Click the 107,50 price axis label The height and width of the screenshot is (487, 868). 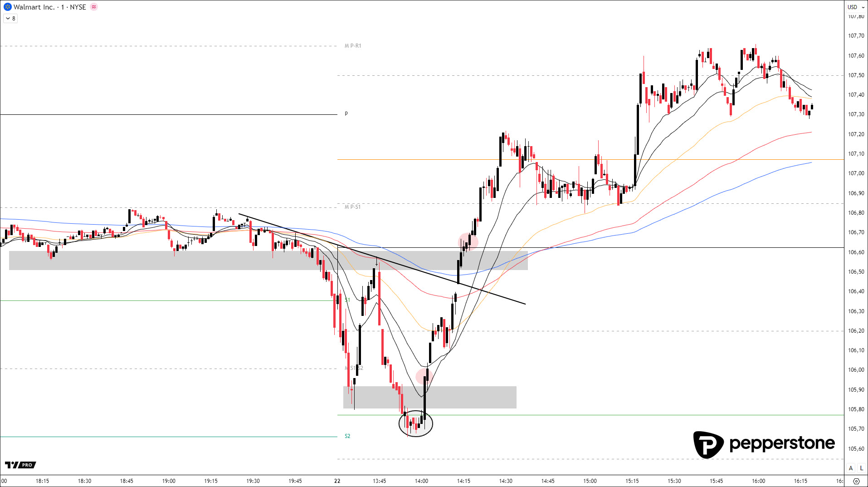(856, 75)
